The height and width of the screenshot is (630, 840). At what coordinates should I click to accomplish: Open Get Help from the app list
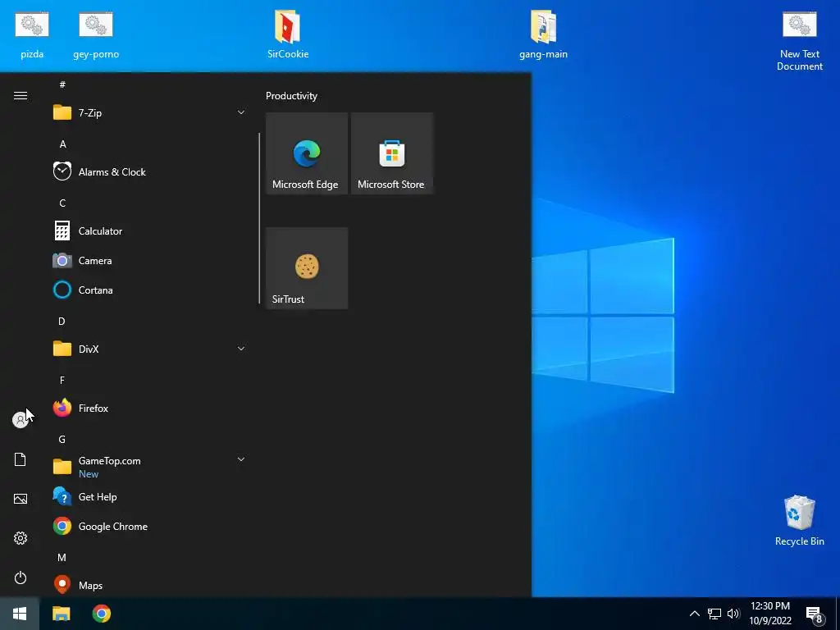click(x=150, y=497)
